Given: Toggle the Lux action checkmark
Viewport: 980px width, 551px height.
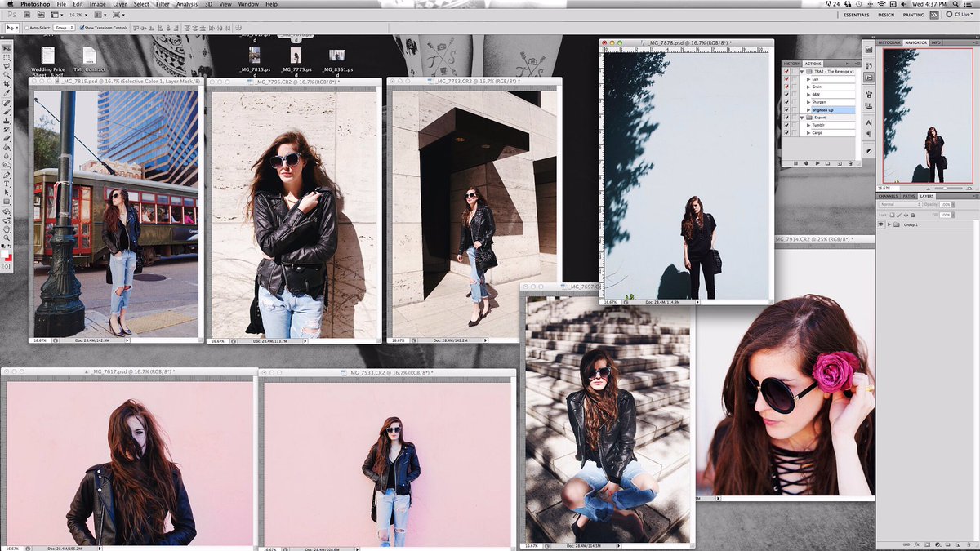Looking at the screenshot, I should click(786, 79).
